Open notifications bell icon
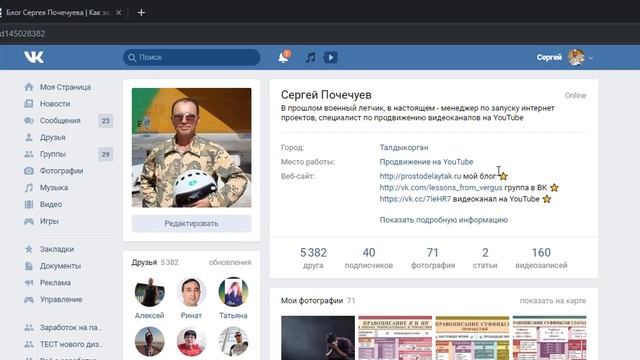The height and width of the screenshot is (360, 640). [x=283, y=57]
